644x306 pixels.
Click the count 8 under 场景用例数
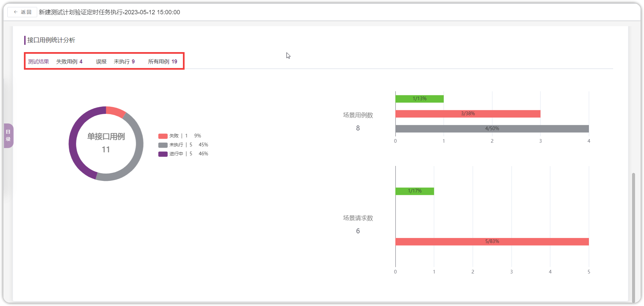pyautogui.click(x=358, y=128)
